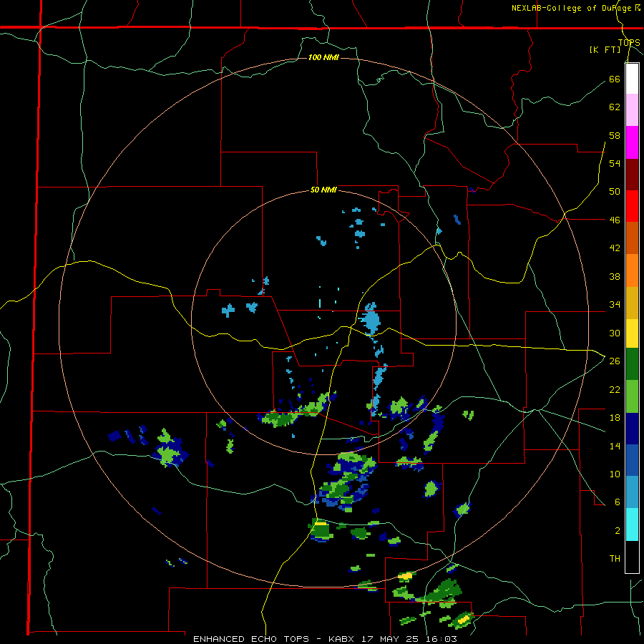Click the NEXLAB-College of DuPage header text
This screenshot has width=644, height=644.
click(576, 8)
